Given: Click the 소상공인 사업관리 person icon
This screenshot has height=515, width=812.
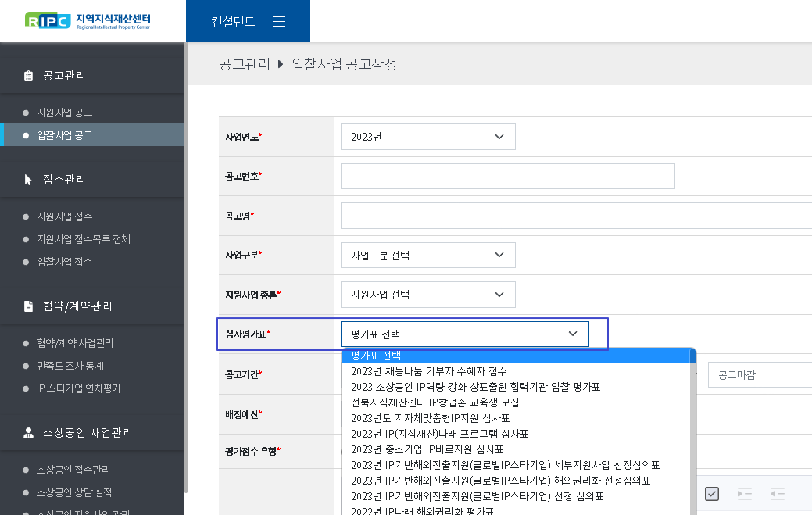Looking at the screenshot, I should 29,433.
